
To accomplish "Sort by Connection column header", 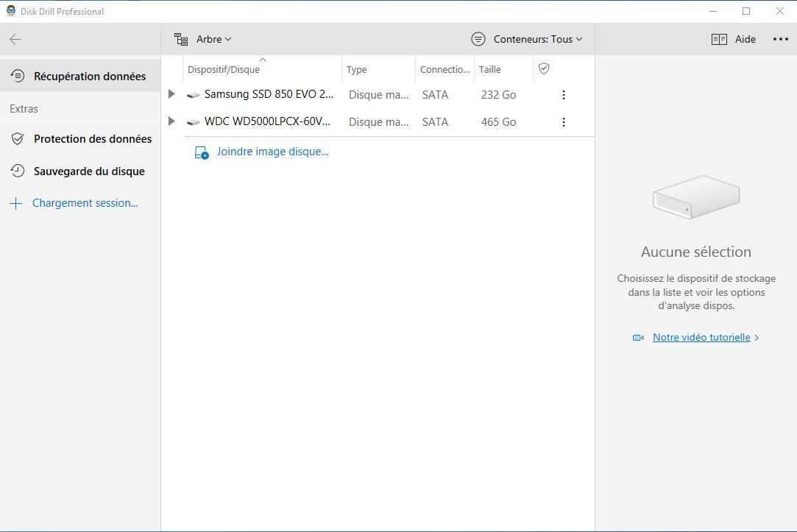I will pos(444,70).
